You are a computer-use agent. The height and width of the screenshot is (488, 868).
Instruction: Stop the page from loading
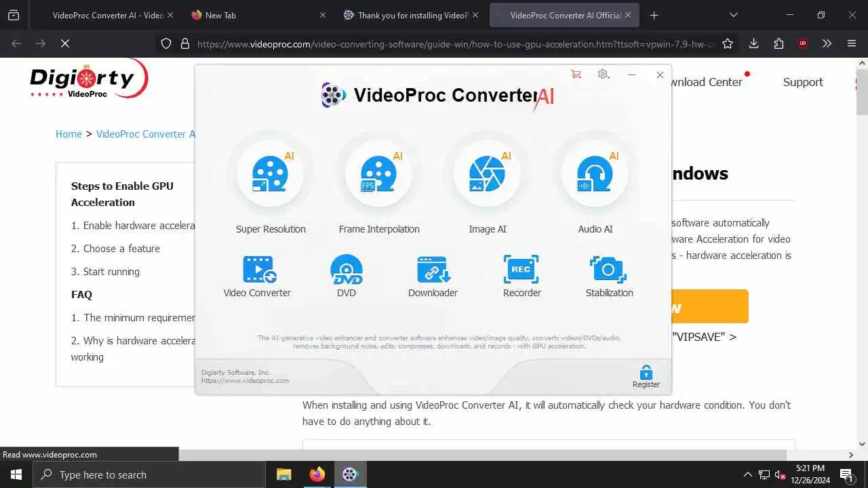(x=65, y=43)
